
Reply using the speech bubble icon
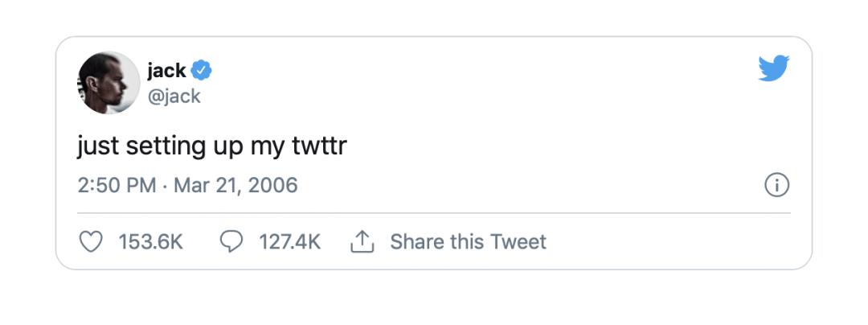click(x=231, y=242)
